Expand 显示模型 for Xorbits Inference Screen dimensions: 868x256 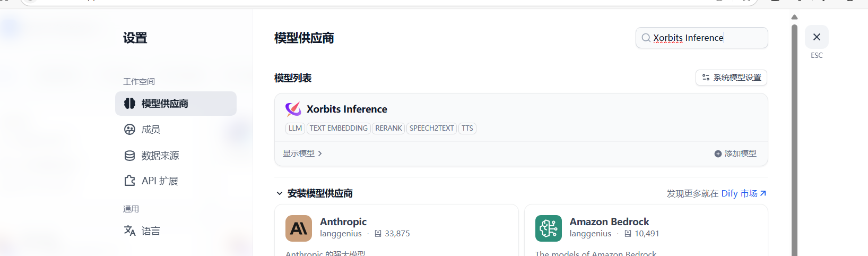[x=302, y=153]
